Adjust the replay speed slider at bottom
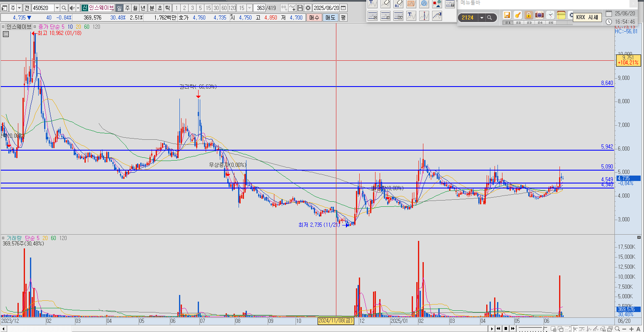Screen dimensions: 644x332 coord(533,329)
